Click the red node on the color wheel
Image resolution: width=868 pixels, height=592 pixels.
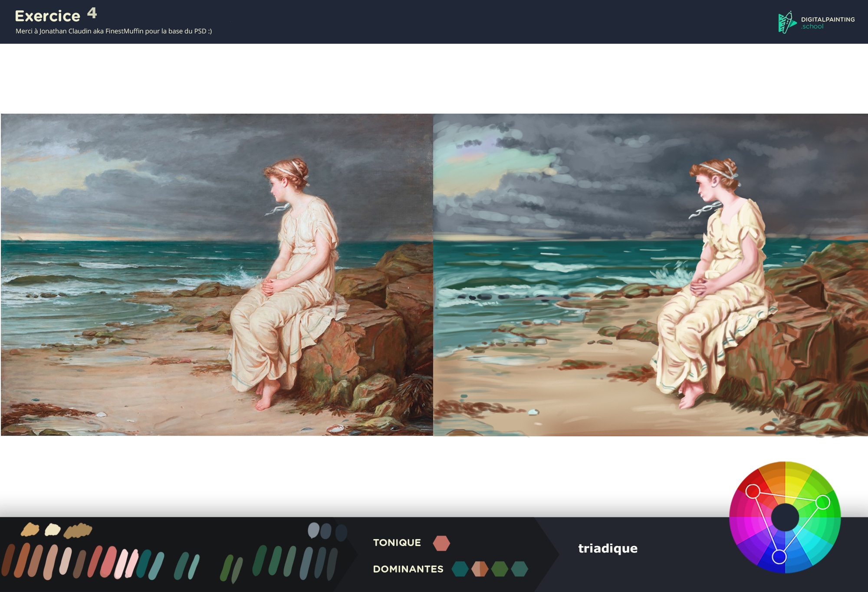[x=753, y=491]
